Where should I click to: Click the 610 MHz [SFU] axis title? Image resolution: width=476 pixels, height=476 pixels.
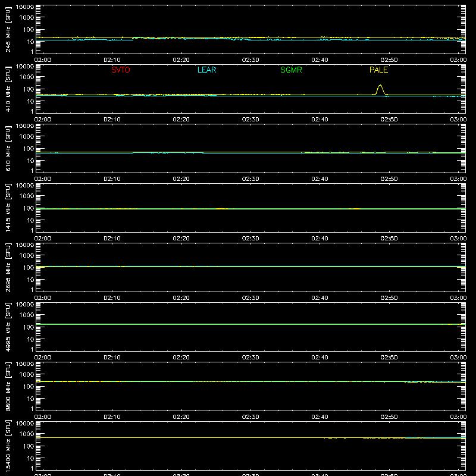pos(8,148)
